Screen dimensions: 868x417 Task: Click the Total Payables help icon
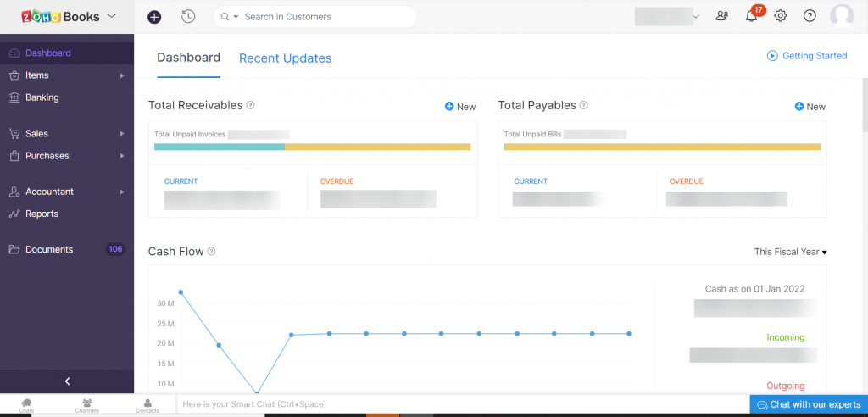click(583, 105)
